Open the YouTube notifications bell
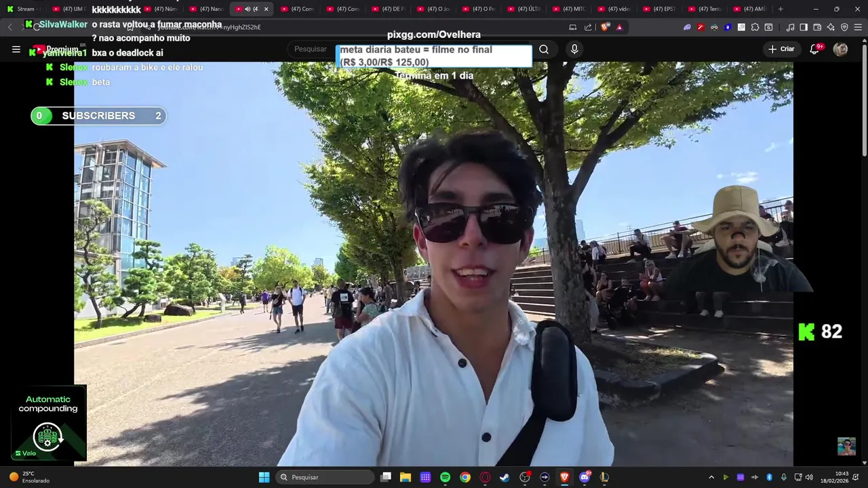Screen dimensions: 868x488 tap(815, 49)
